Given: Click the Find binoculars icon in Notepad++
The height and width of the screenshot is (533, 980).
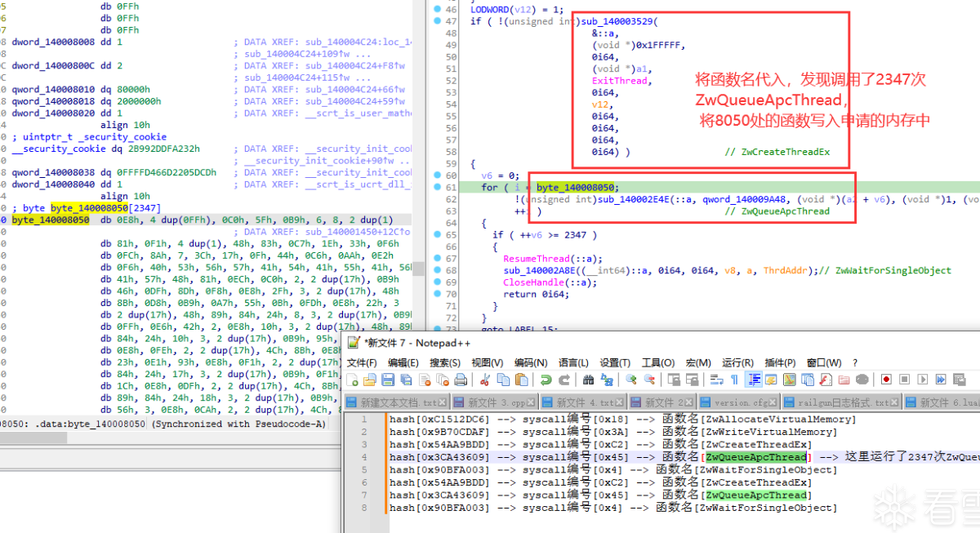Looking at the screenshot, I should pyautogui.click(x=588, y=379).
